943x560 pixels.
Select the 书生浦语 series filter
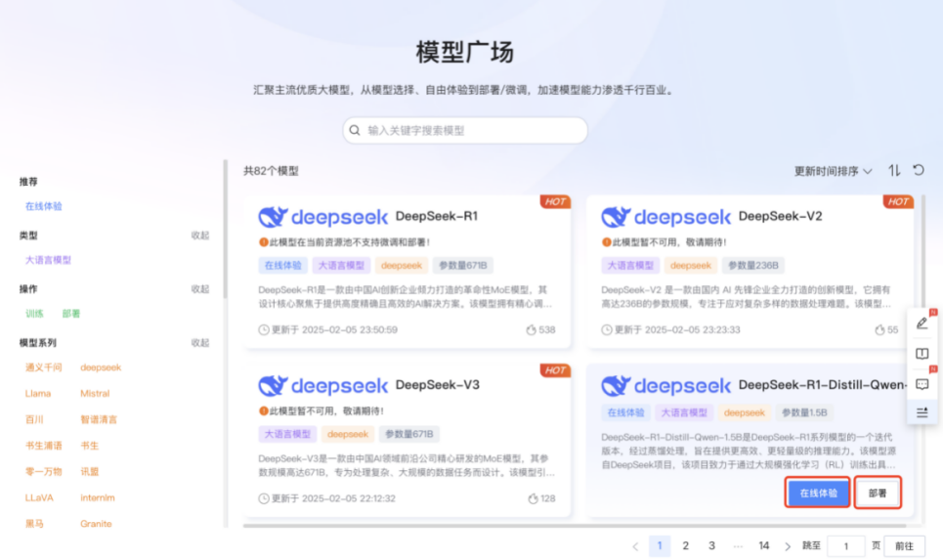[x=43, y=446]
